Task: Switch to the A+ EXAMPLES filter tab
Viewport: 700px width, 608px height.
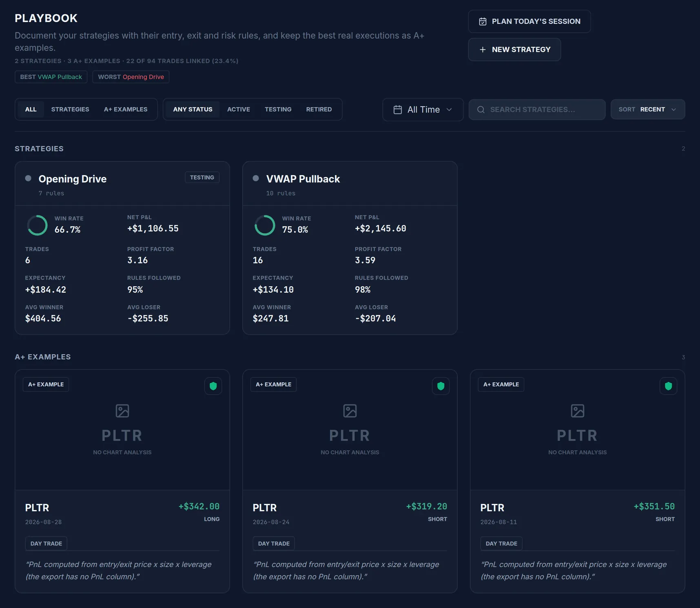Action: pyautogui.click(x=126, y=109)
